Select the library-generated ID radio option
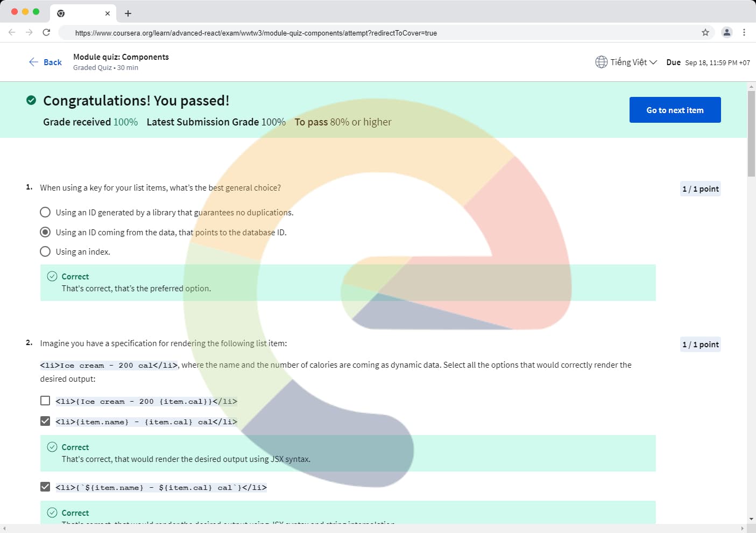 45,212
